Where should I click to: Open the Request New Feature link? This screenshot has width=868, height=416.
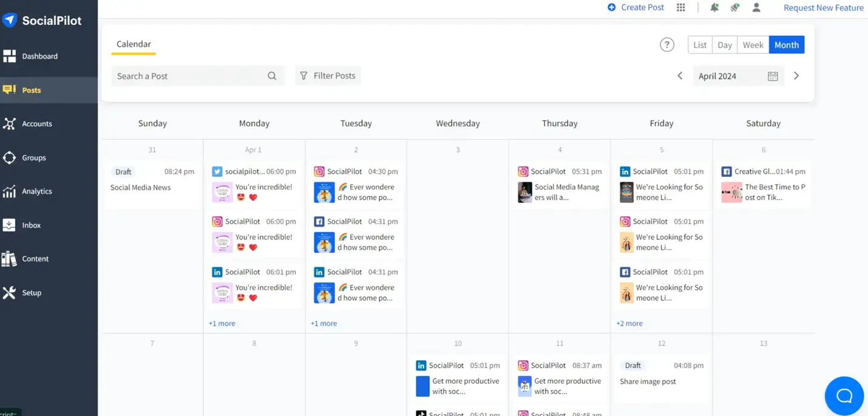tap(823, 7)
